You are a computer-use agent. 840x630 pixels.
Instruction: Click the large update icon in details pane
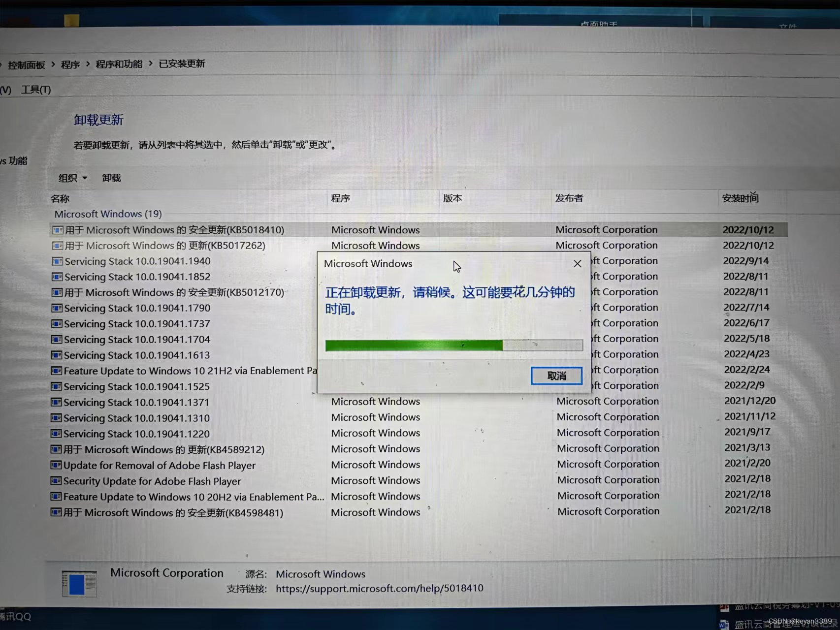pyautogui.click(x=79, y=584)
